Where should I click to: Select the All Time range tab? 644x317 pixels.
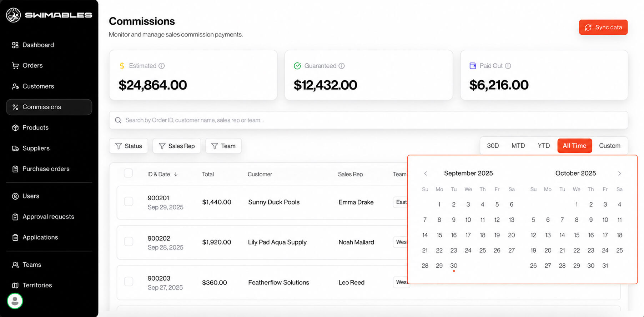(x=574, y=146)
